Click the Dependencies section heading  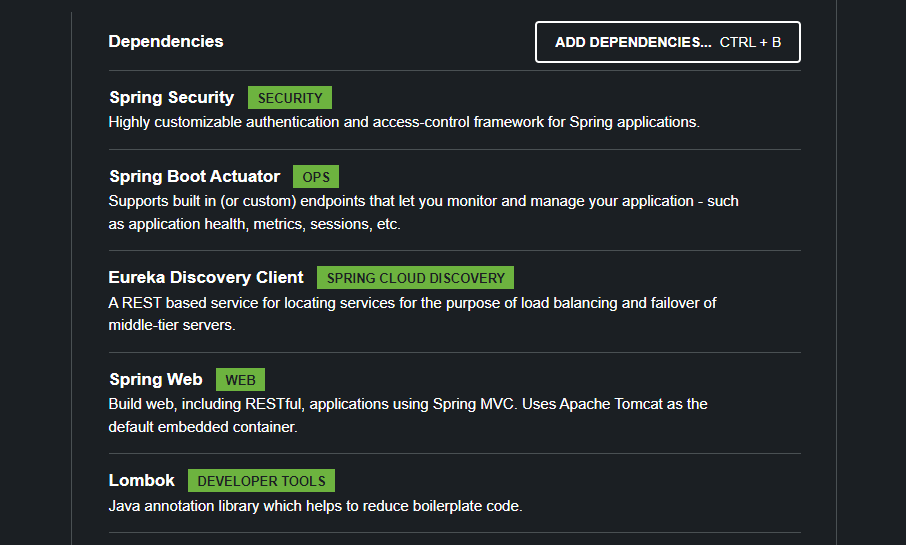click(166, 42)
